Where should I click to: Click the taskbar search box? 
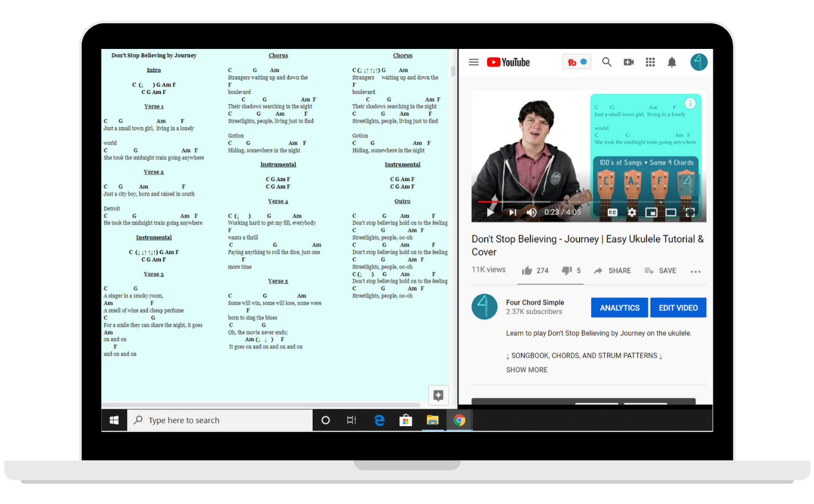[x=220, y=420]
